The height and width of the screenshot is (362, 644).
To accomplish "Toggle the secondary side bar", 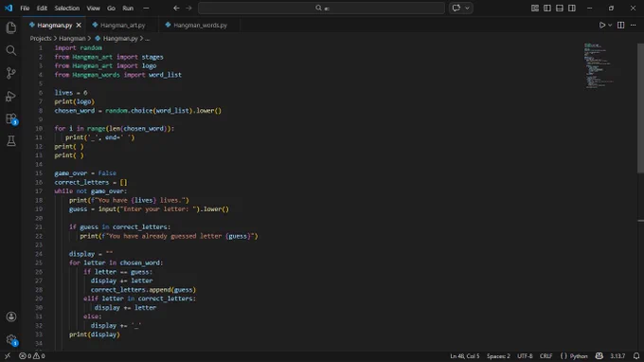I will 572,8.
